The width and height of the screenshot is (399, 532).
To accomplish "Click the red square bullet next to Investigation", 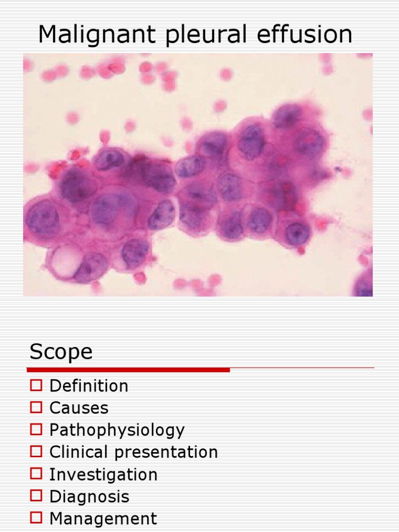I will point(35,474).
